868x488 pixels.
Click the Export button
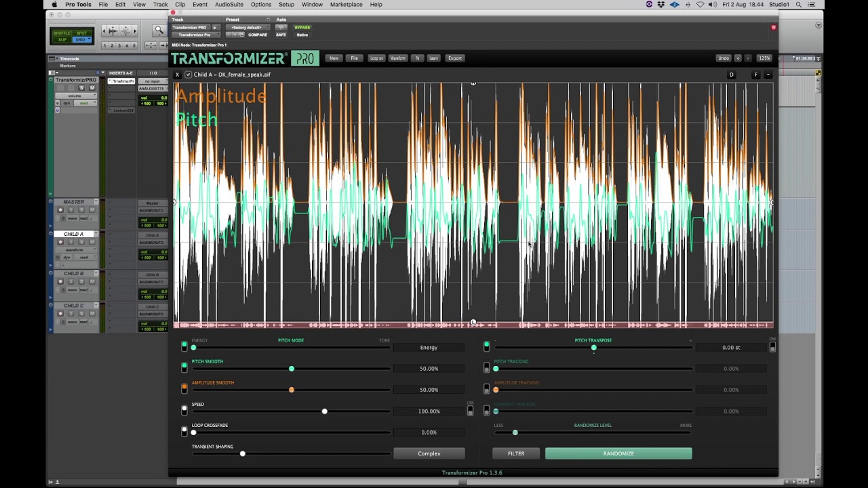(455, 58)
